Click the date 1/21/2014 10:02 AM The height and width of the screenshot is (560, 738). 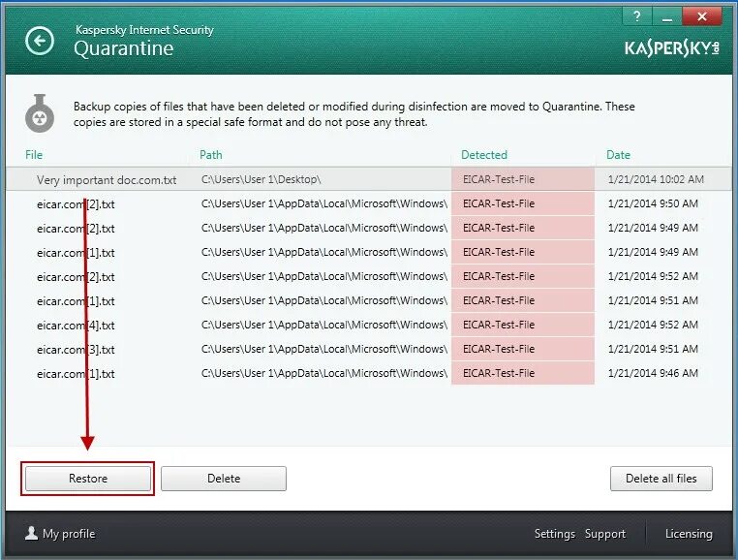point(656,179)
